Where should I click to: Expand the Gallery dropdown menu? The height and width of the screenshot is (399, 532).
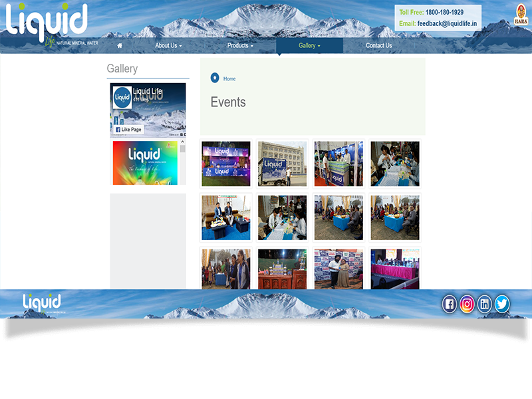[x=309, y=45]
